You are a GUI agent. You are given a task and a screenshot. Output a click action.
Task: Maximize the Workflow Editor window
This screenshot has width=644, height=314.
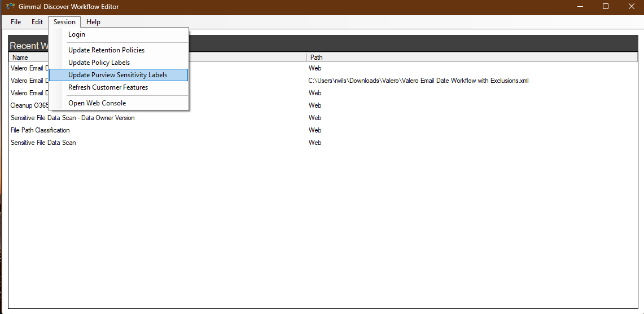pos(605,7)
